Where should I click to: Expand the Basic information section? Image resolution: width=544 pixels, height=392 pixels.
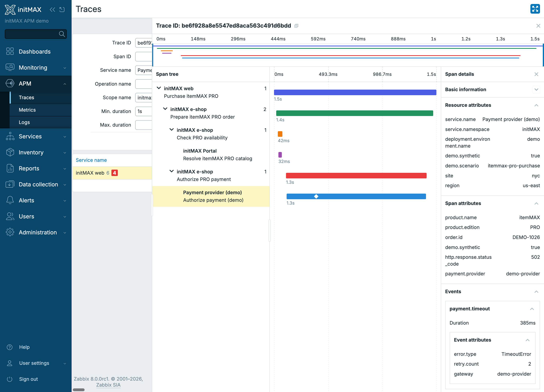click(536, 89)
